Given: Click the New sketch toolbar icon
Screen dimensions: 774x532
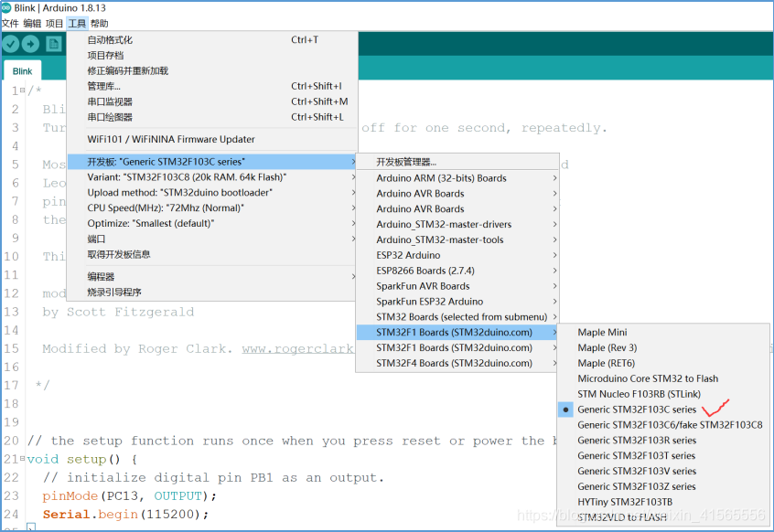Looking at the screenshot, I should (53, 45).
